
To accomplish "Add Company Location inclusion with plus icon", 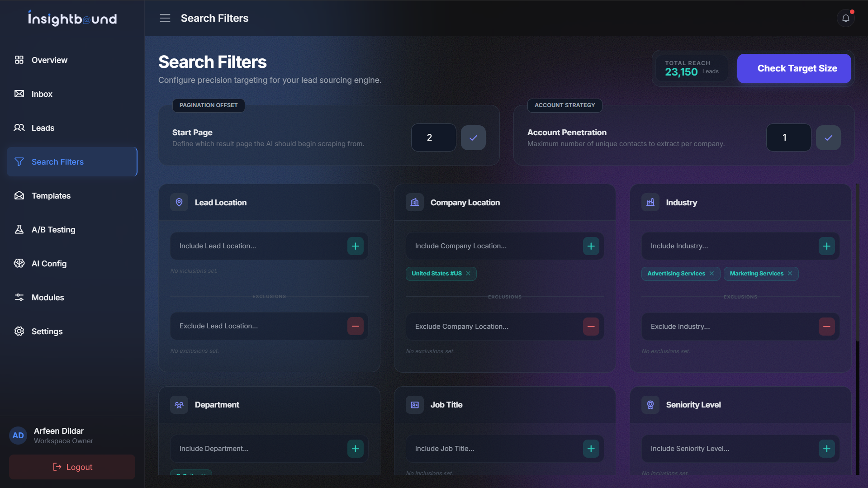I will (x=591, y=246).
